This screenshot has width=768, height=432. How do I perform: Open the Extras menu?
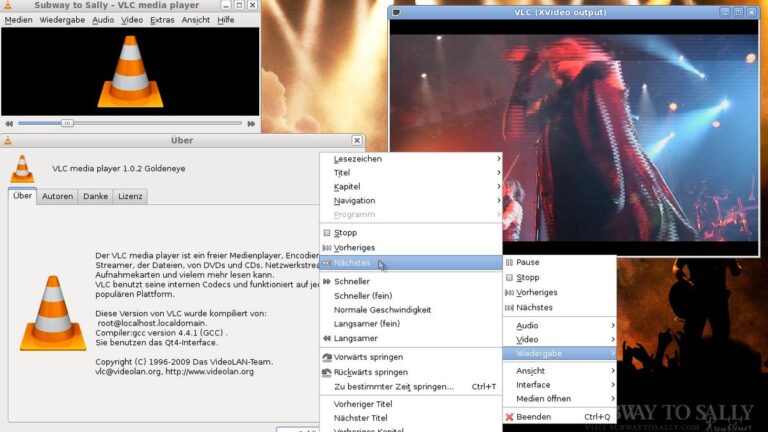[162, 20]
